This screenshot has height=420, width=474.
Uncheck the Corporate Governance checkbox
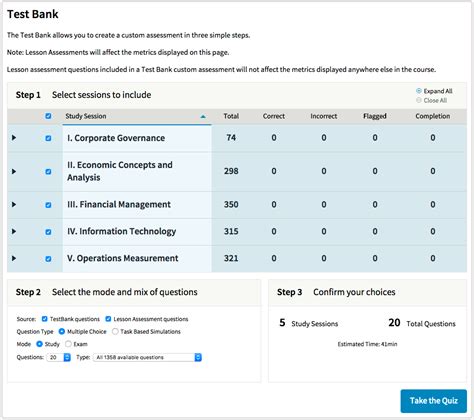tap(48, 138)
